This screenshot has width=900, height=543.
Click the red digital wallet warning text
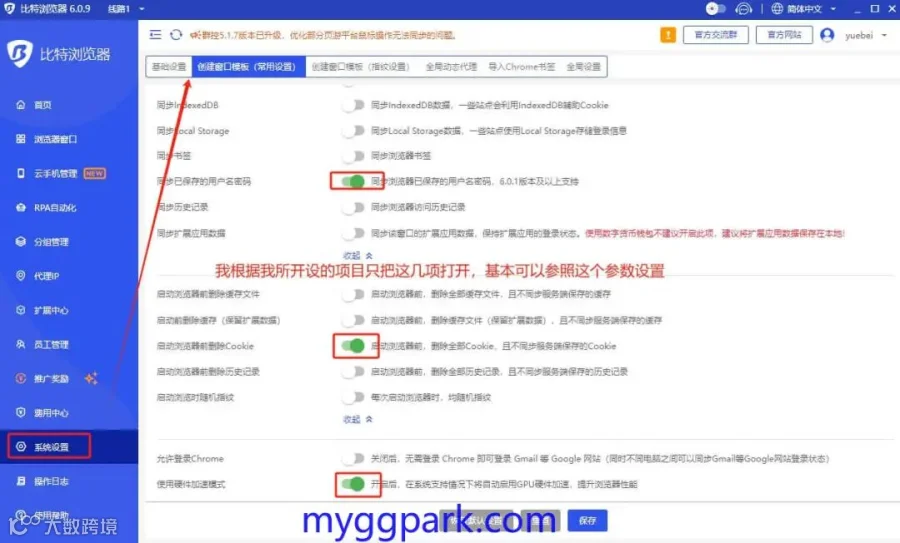point(715,233)
